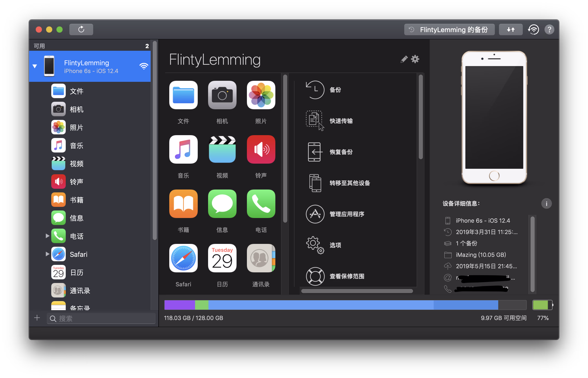Select 音乐 in the sidebar list
The image size is (588, 378).
tap(76, 146)
